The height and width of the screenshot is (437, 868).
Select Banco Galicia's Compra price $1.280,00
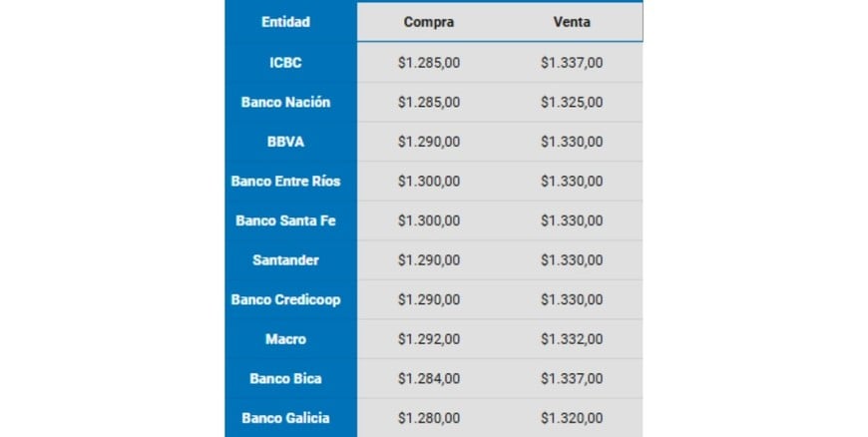[x=428, y=418]
